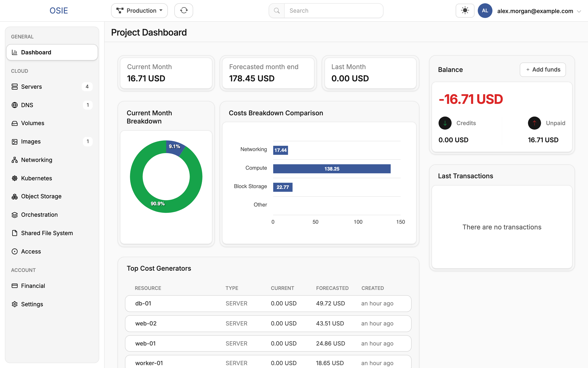Click the Servers count badge 4
588x368 pixels.
tap(87, 87)
